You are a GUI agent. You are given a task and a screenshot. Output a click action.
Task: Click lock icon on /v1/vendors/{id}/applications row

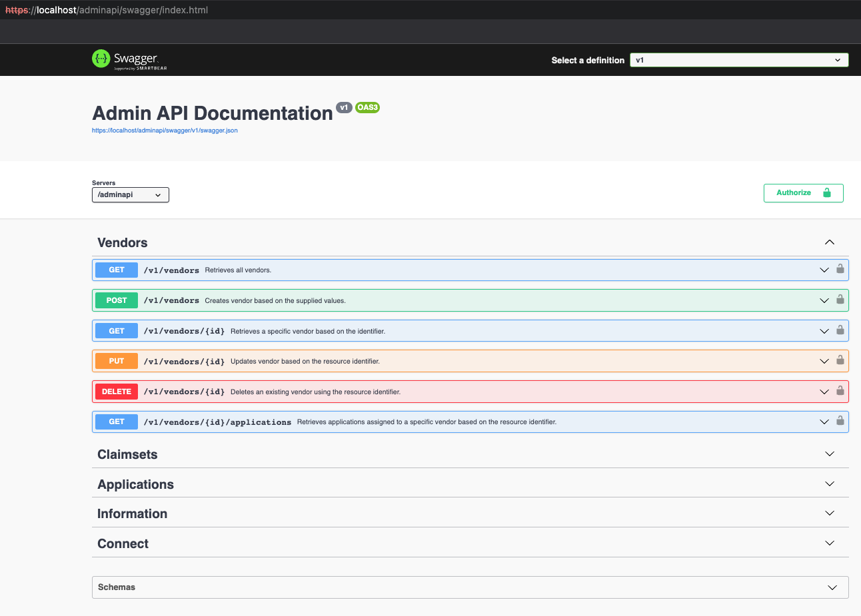pyautogui.click(x=840, y=421)
